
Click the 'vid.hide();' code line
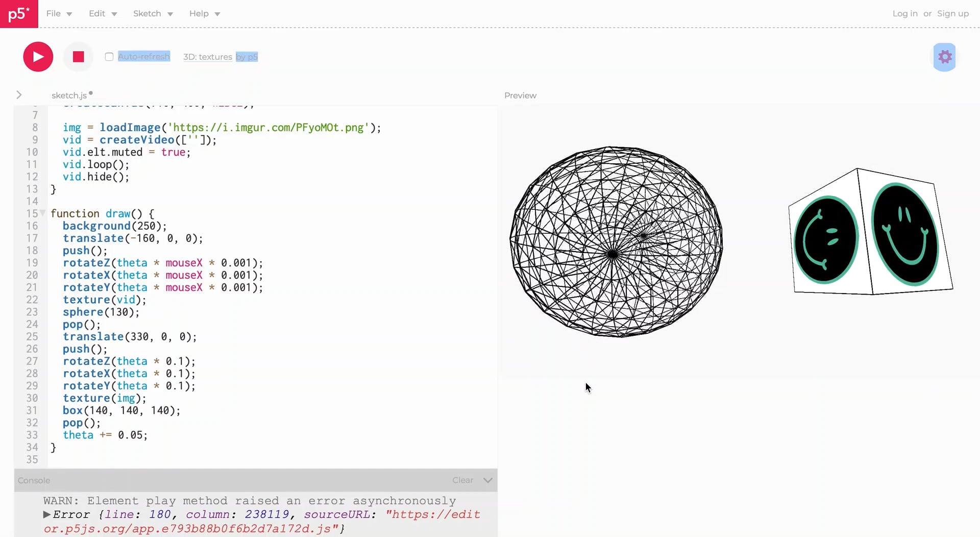click(96, 177)
